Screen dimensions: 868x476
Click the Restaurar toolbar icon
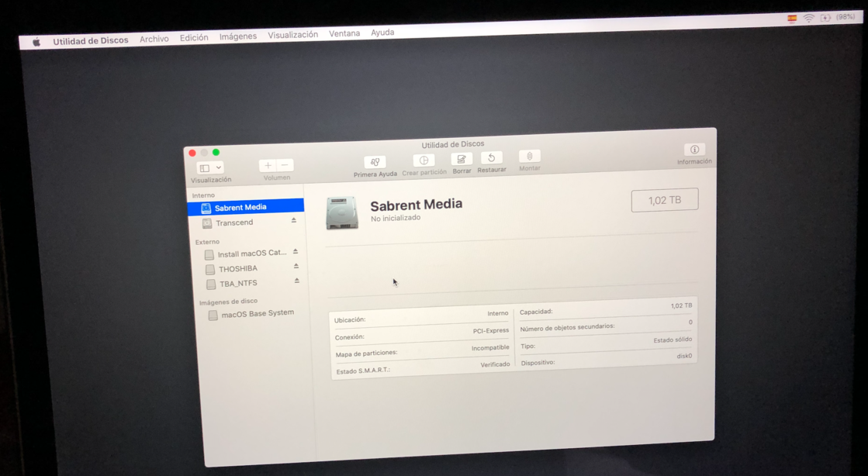coord(491,158)
